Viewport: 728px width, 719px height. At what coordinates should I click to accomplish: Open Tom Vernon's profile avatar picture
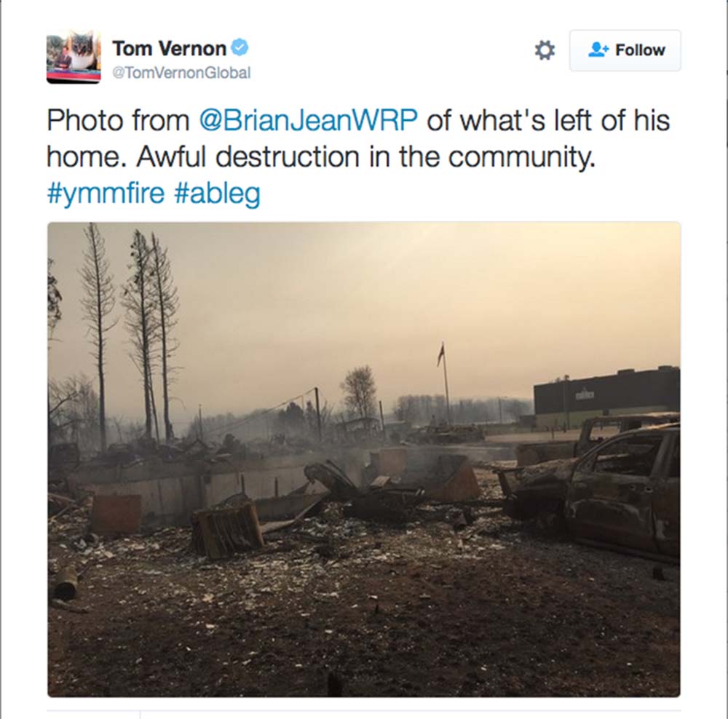pyautogui.click(x=74, y=57)
